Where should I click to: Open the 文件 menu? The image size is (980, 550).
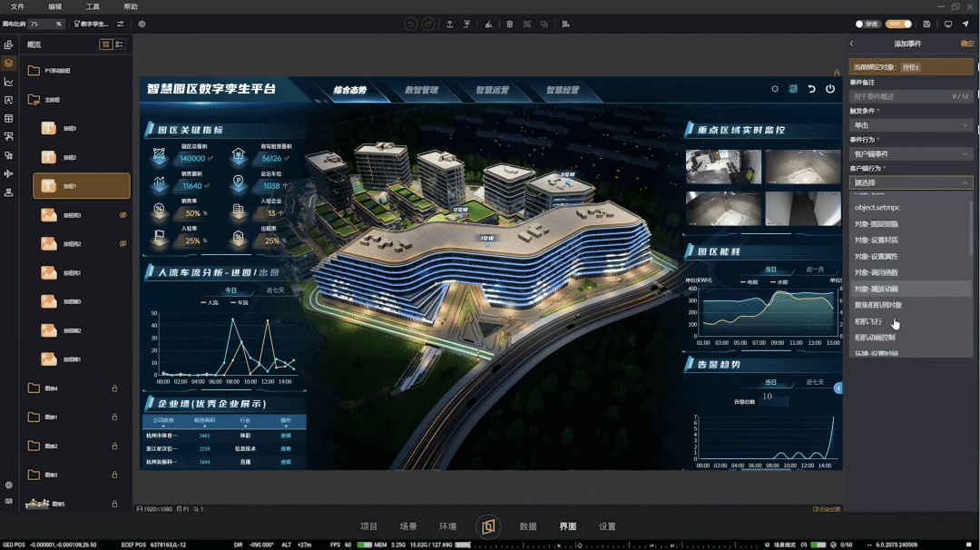[x=18, y=6]
